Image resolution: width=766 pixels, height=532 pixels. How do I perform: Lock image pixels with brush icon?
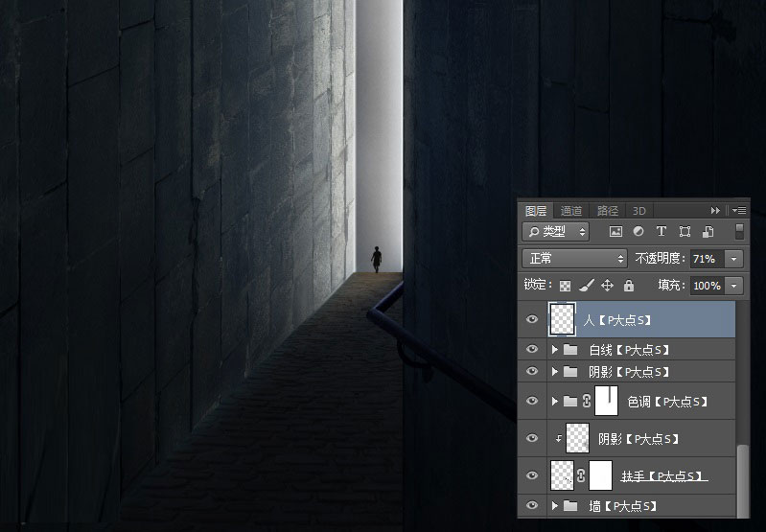(586, 286)
